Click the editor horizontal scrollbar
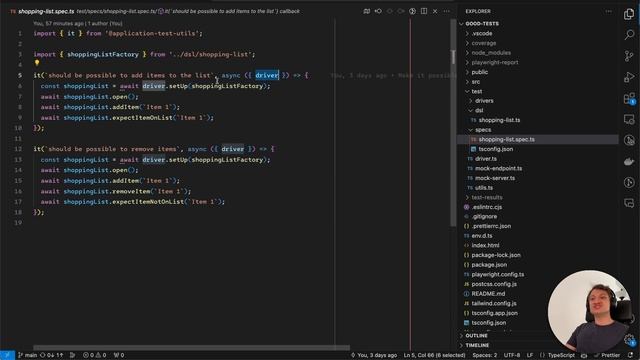Image resolution: width=640 pixels, height=360 pixels. (191, 348)
